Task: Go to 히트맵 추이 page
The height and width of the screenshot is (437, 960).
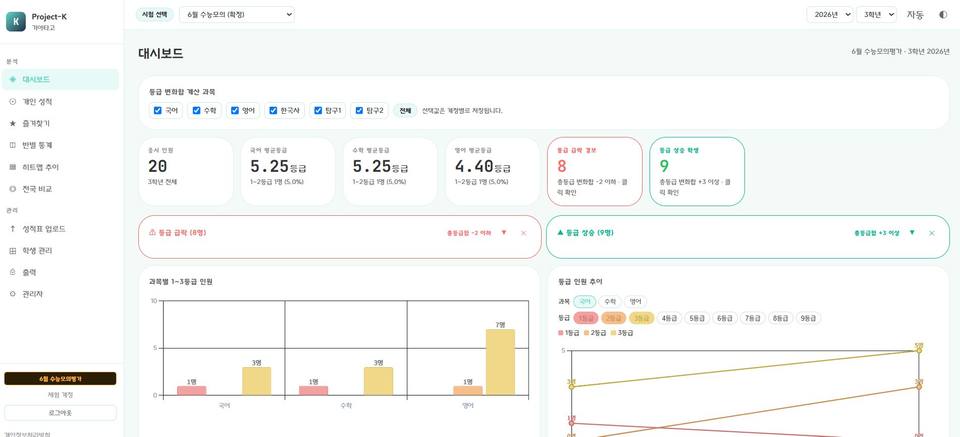Action: click(60, 167)
